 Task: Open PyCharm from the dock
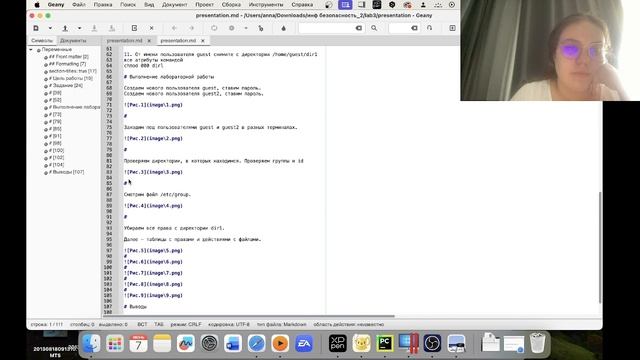pyautogui.click(x=385, y=343)
